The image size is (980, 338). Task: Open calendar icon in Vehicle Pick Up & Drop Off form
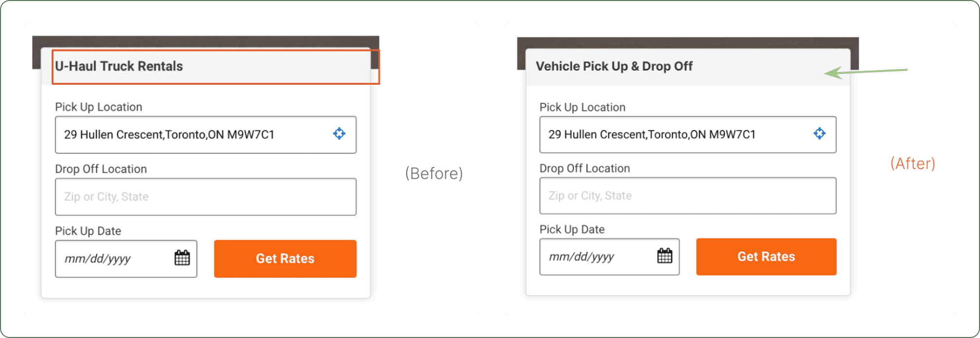coord(664,256)
